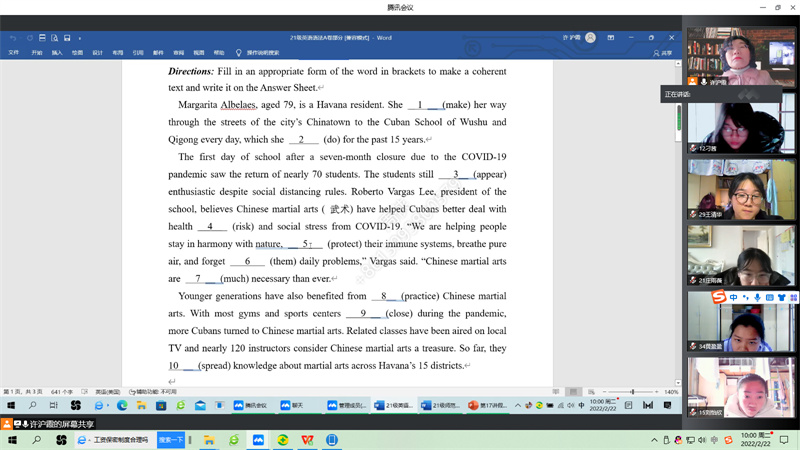
Task: Open File Explorer on local taskbar
Action: point(209,440)
